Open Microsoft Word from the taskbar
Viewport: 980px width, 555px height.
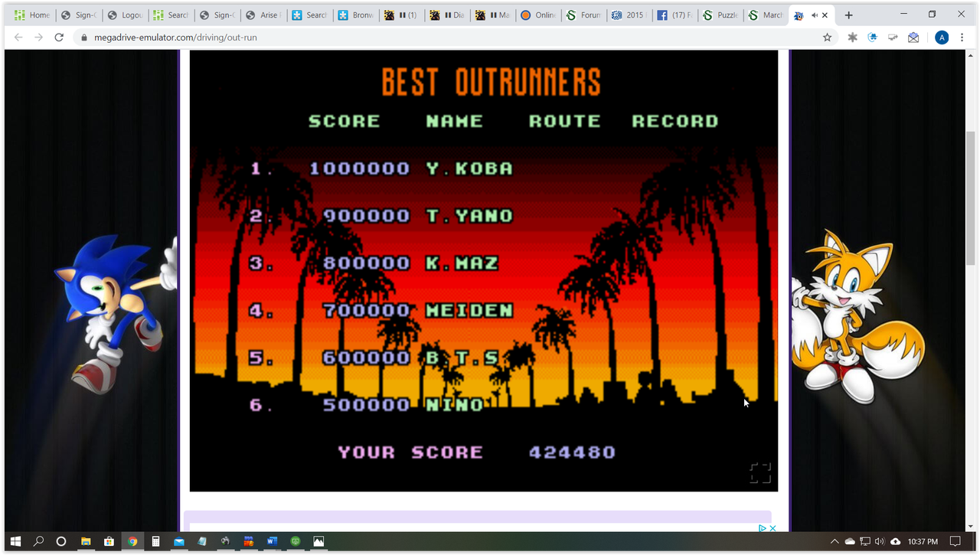point(272,541)
